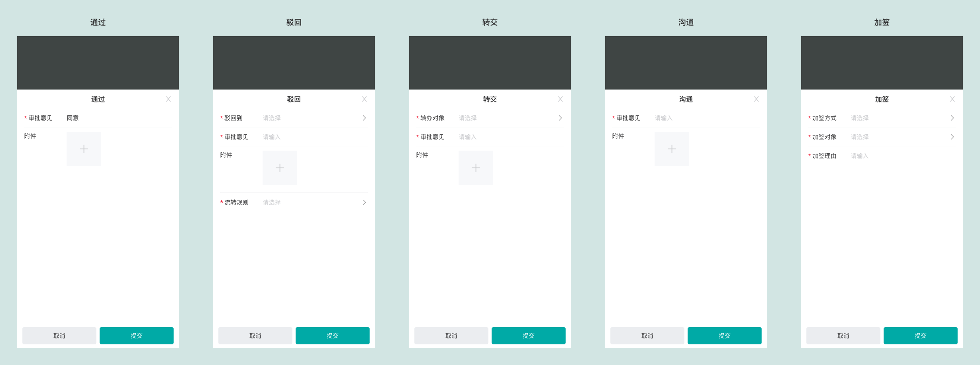Close the 通过 dialog with X icon
Screen dimensions: 980x365
click(168, 99)
